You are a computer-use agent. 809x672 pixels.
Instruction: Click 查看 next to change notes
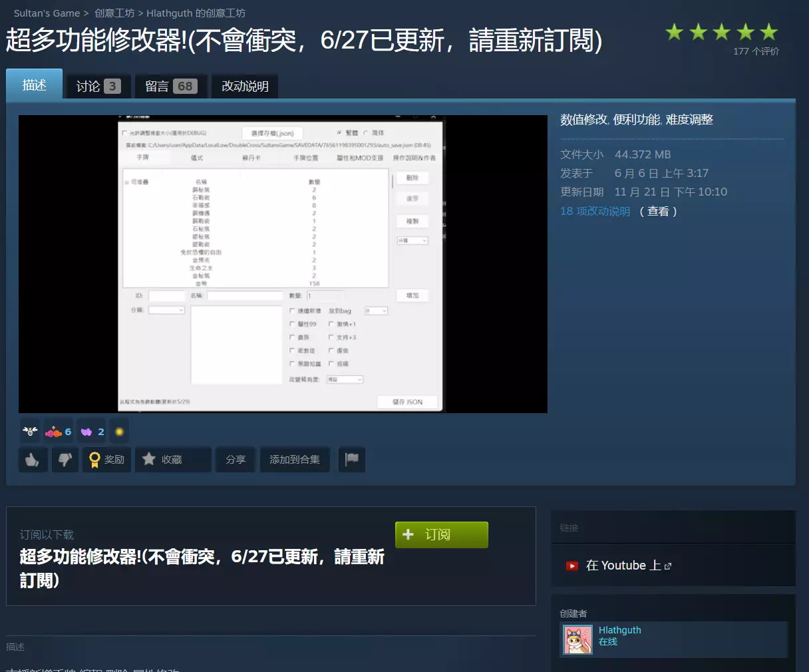coord(658,211)
